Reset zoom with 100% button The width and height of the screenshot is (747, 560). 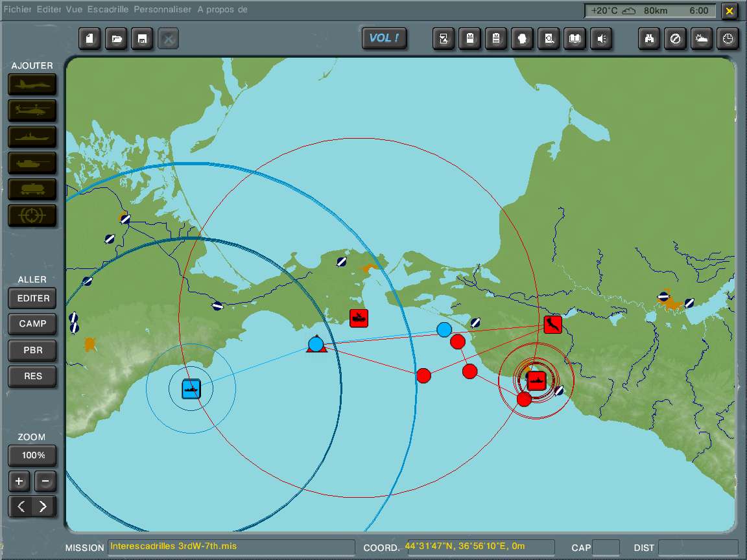point(32,455)
